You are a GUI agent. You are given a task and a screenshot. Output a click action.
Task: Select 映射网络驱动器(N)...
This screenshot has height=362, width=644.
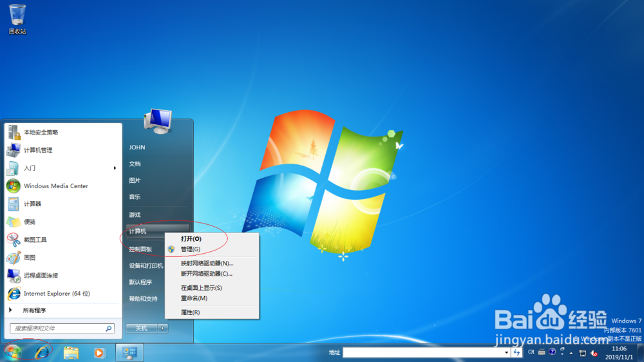coord(212,263)
